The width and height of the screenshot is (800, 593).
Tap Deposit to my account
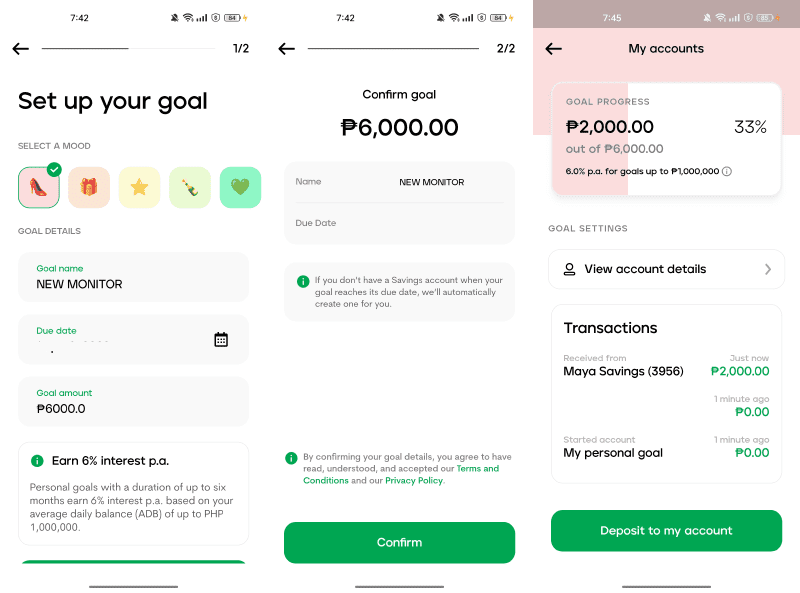click(666, 531)
